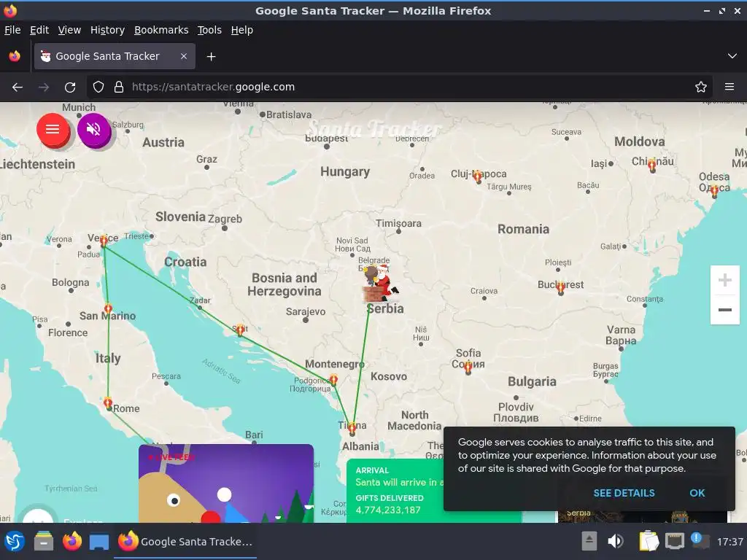747x560 pixels.
Task: Open the Help menu
Action: pos(242,30)
